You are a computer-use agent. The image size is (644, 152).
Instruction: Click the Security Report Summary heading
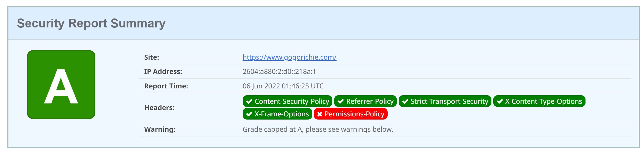click(91, 23)
